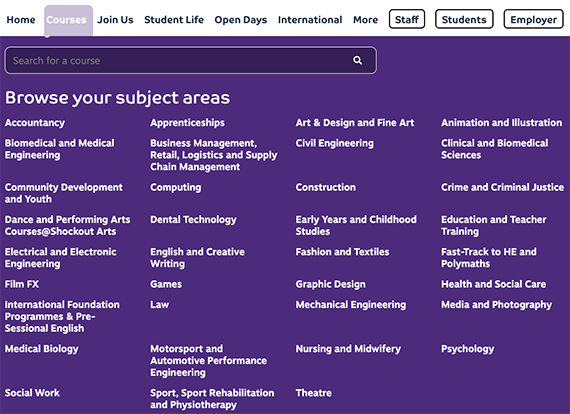This screenshot has width=570, height=414.
Task: Open the Accountancy subject area
Action: [35, 123]
